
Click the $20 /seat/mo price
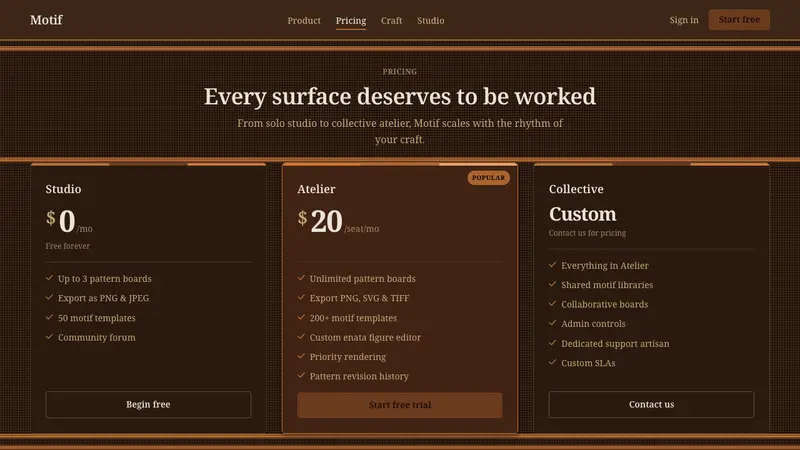coord(338,221)
